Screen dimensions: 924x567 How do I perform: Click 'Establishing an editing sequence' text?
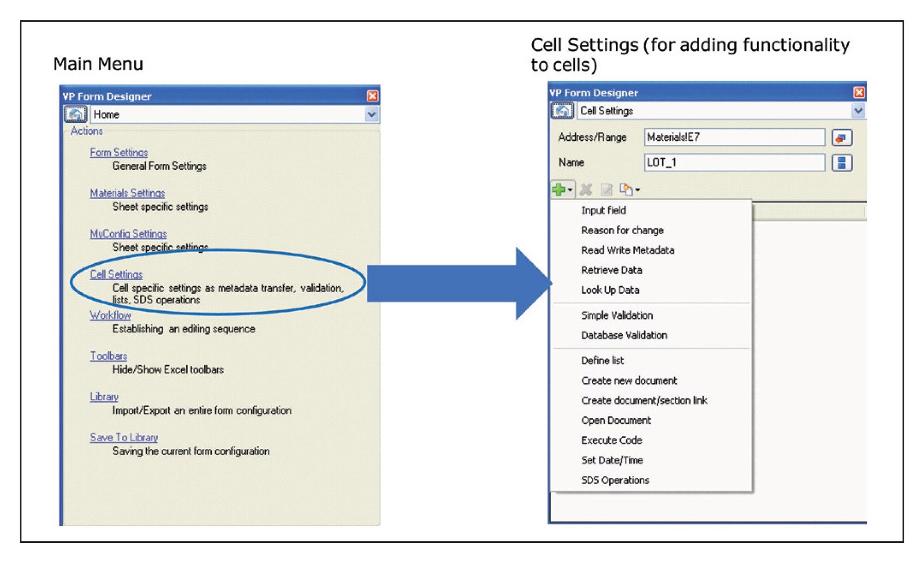click(x=184, y=329)
